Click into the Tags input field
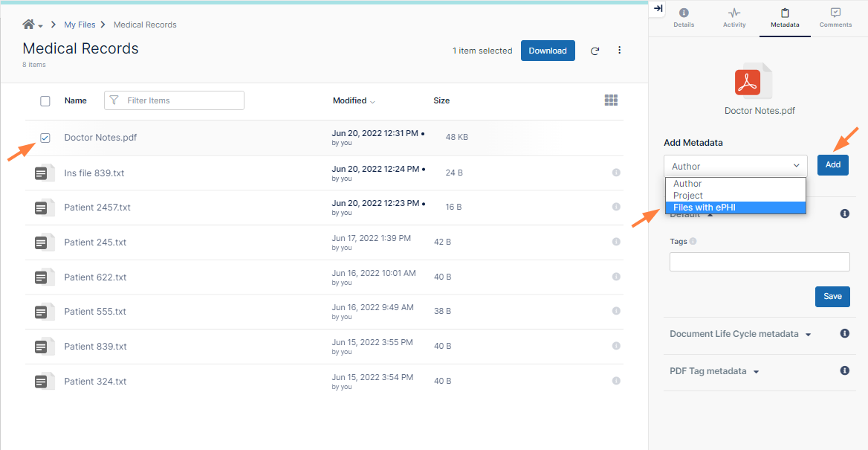868x450 pixels. point(759,262)
